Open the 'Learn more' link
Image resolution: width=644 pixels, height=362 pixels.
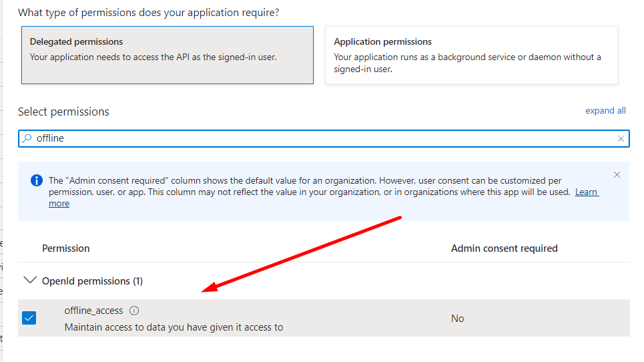coord(587,192)
